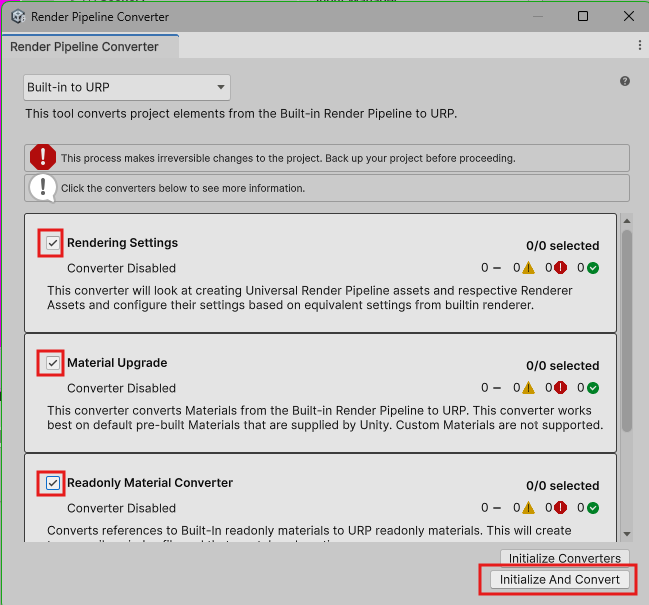Click 'Converter Disabled' under Readonly Material Converter

point(121,508)
